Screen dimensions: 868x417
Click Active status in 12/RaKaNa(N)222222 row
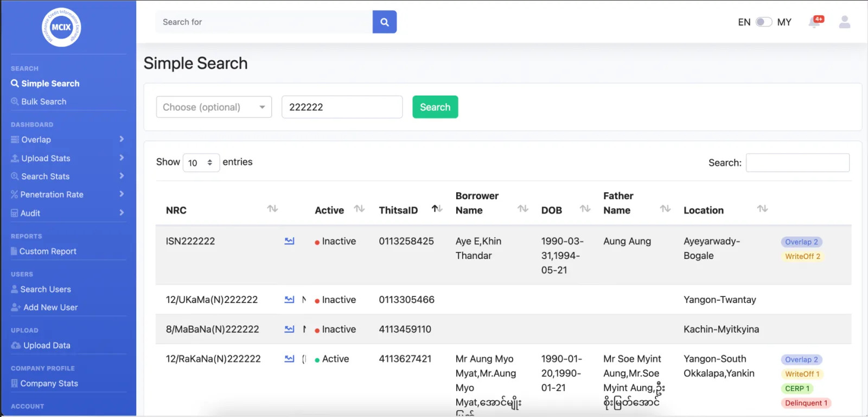(332, 359)
